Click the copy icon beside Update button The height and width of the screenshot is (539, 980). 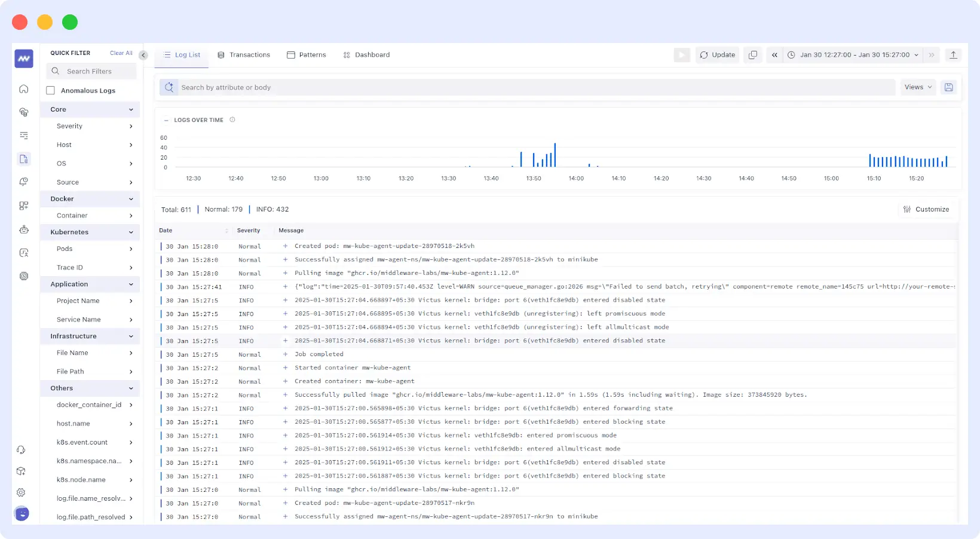point(752,54)
